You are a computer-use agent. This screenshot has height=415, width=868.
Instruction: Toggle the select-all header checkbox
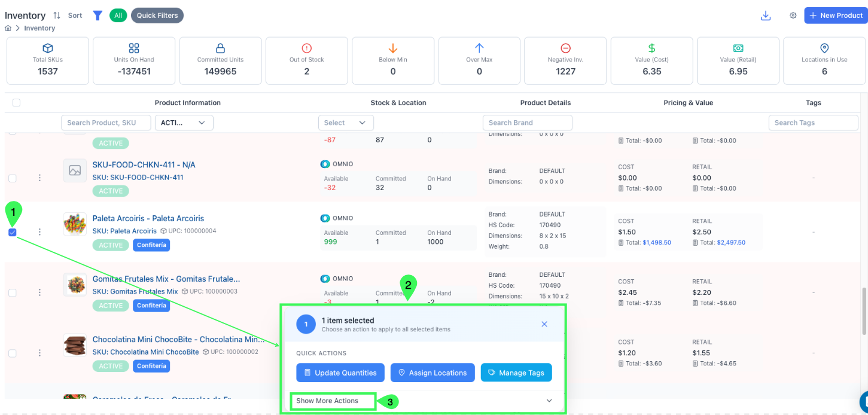(x=17, y=103)
